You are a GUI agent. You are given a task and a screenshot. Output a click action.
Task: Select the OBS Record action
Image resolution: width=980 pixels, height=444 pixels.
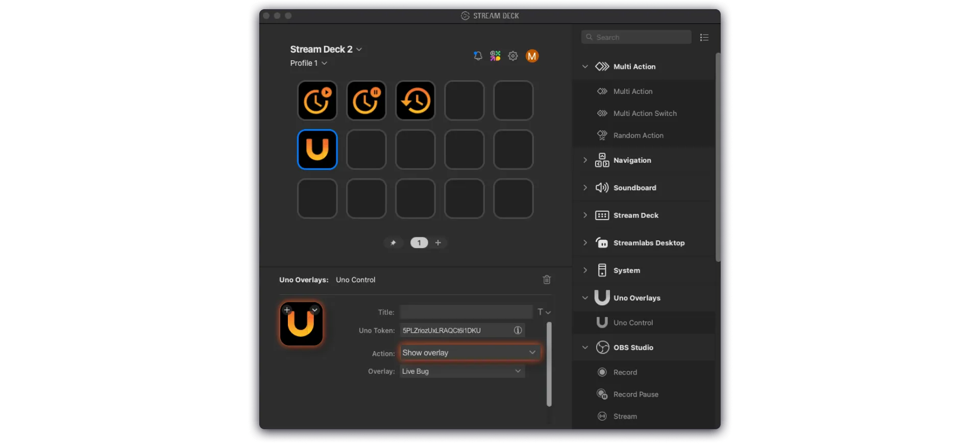[x=644, y=372]
